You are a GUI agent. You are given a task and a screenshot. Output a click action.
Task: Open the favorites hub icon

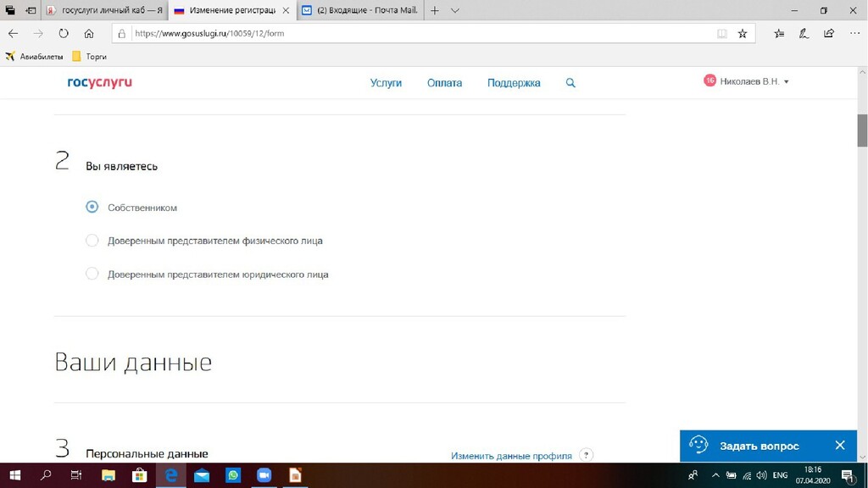pyautogui.click(x=779, y=34)
